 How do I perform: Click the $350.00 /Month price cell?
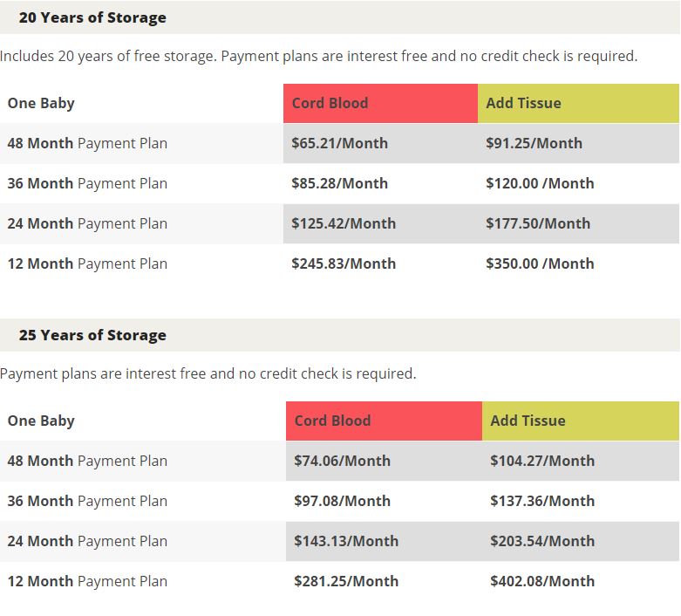pos(578,264)
